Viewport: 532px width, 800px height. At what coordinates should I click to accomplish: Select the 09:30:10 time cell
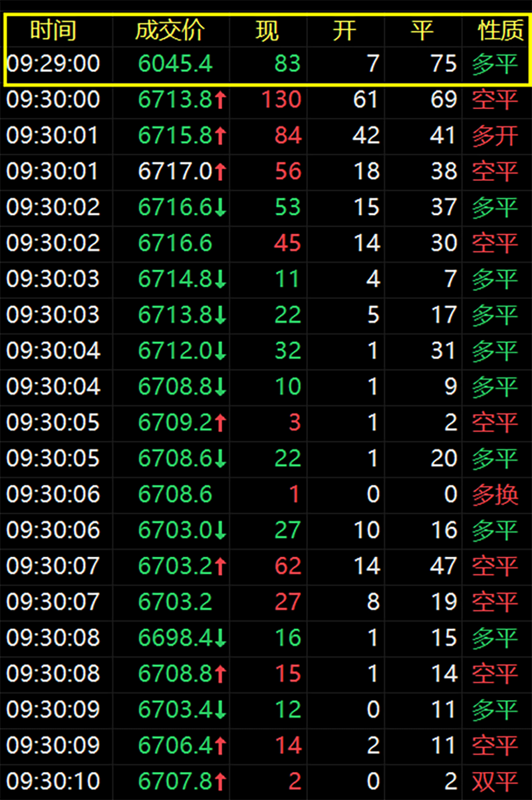[53, 781]
